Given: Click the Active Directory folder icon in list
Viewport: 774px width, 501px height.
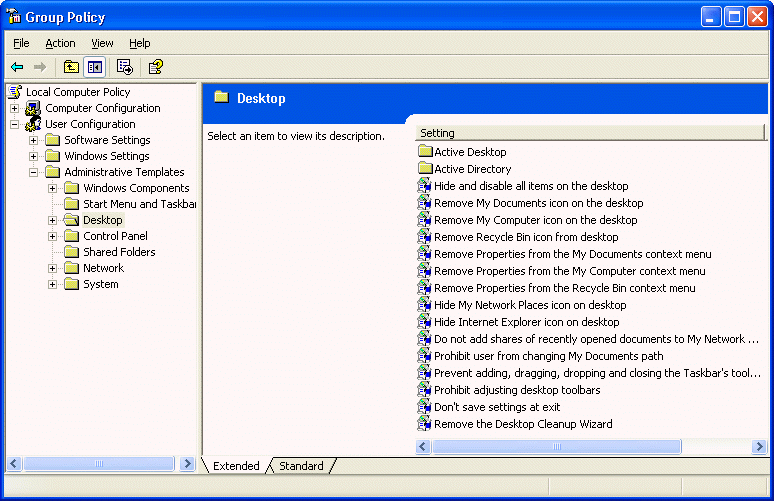Looking at the screenshot, I should point(425,168).
